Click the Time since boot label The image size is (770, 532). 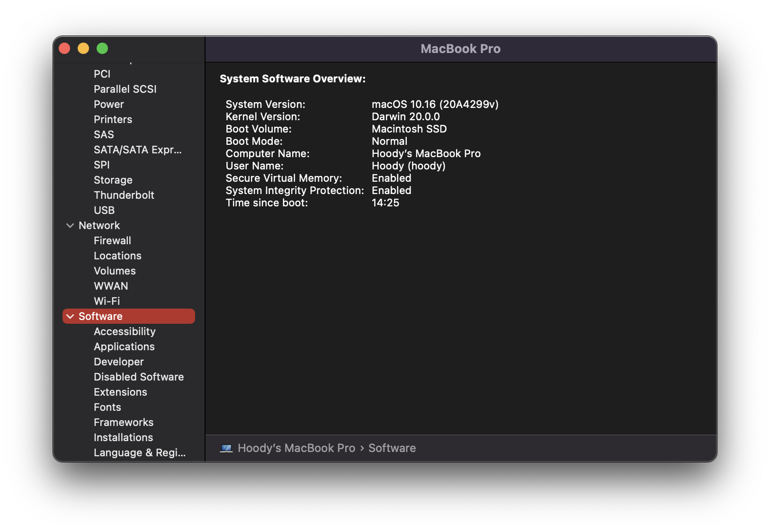[267, 203]
